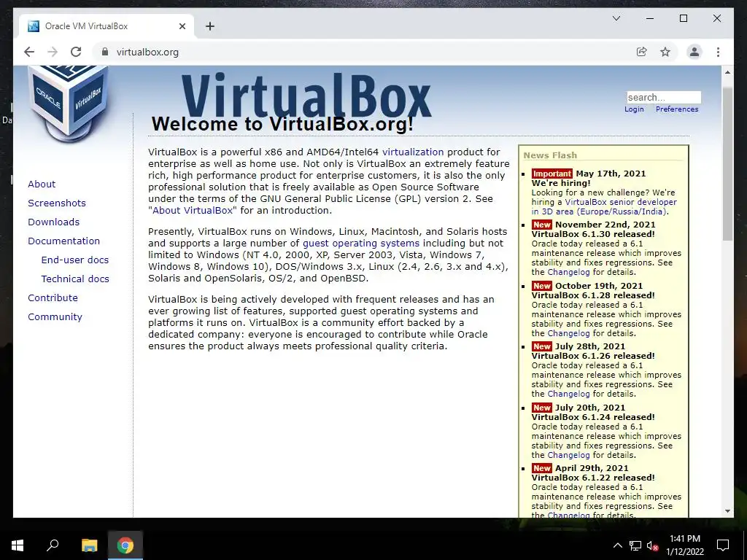Open Windows taskbar search
This screenshot has height=560, width=747.
point(53,545)
